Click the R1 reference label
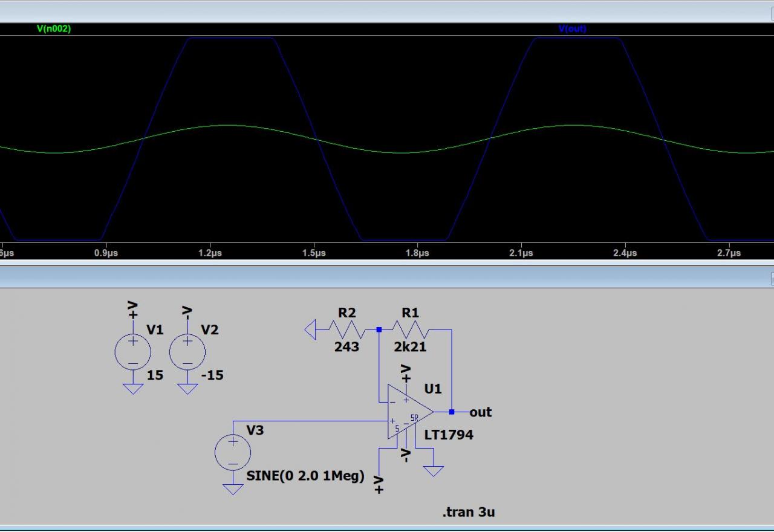The height and width of the screenshot is (532, 774). point(411,313)
